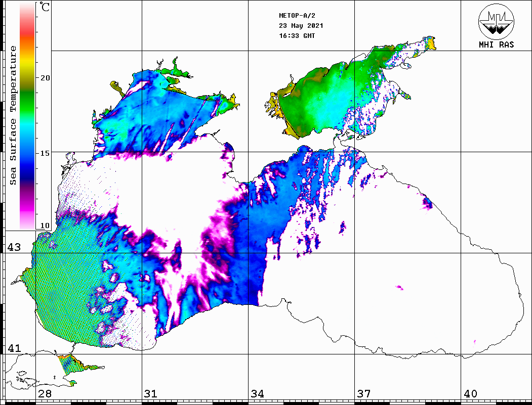The height and width of the screenshot is (405, 532).
Task: Click the 'Sea Surface Temperature' vertical label
Action: pyautogui.click(x=13, y=116)
